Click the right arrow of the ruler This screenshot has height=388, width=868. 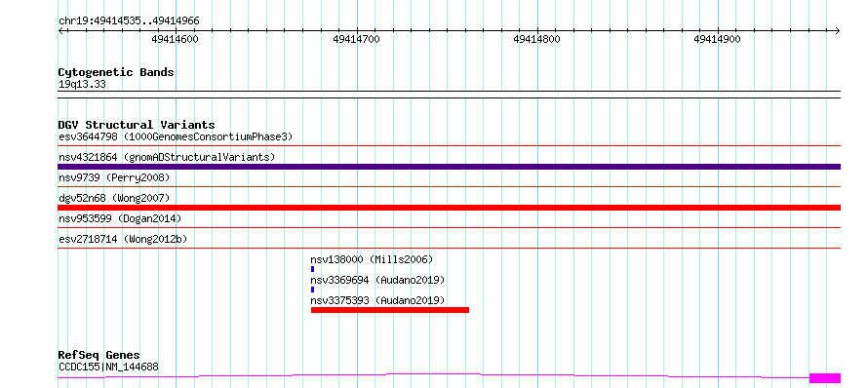tap(838, 31)
